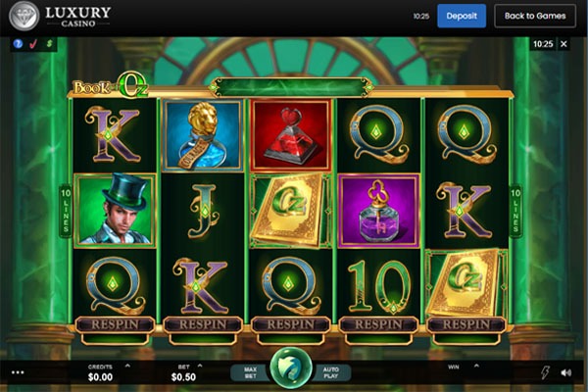This screenshot has height=392, width=588.
Task: Toggle the Auto Play button
Action: tap(331, 372)
